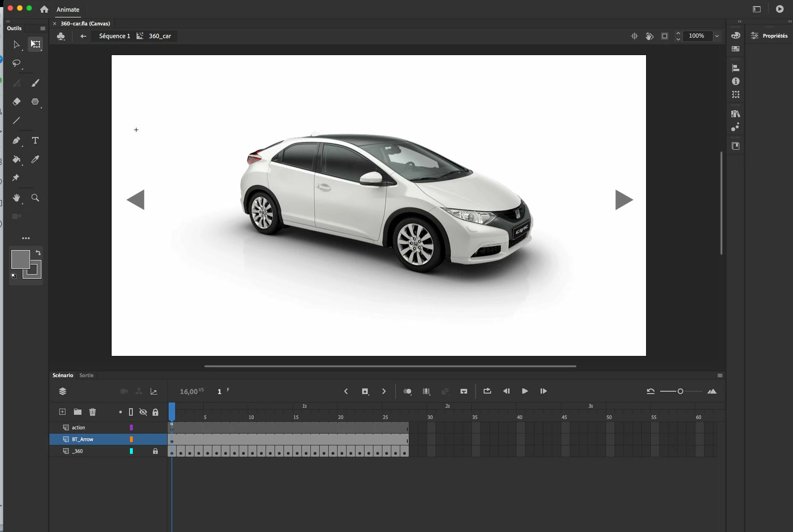Open the workspace switcher
Viewport: 793px width, 532px height.
point(757,9)
